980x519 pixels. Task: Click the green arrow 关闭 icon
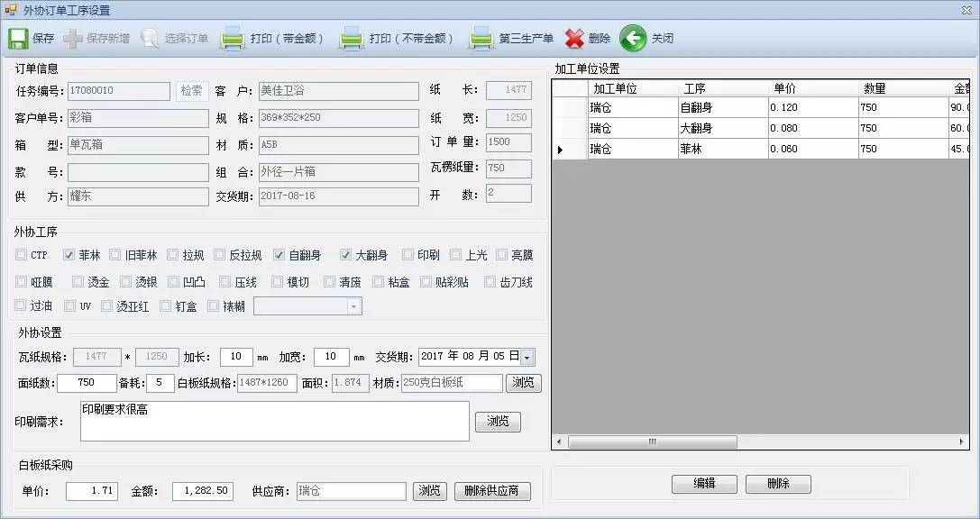pos(633,39)
